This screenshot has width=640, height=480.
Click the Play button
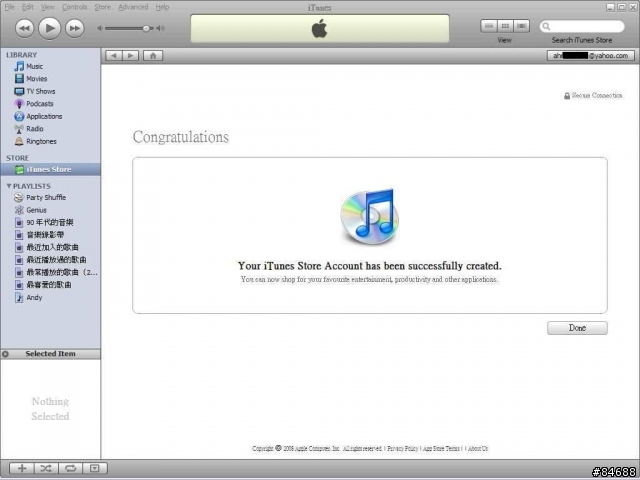tap(49, 28)
